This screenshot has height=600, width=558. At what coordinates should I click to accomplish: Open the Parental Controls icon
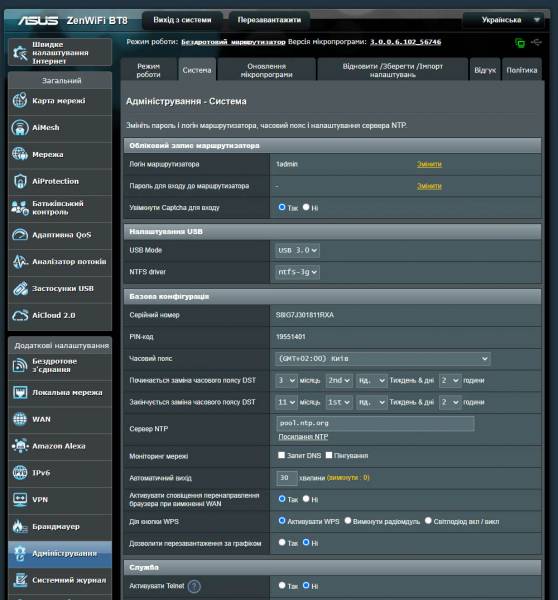pyautogui.click(x=20, y=208)
